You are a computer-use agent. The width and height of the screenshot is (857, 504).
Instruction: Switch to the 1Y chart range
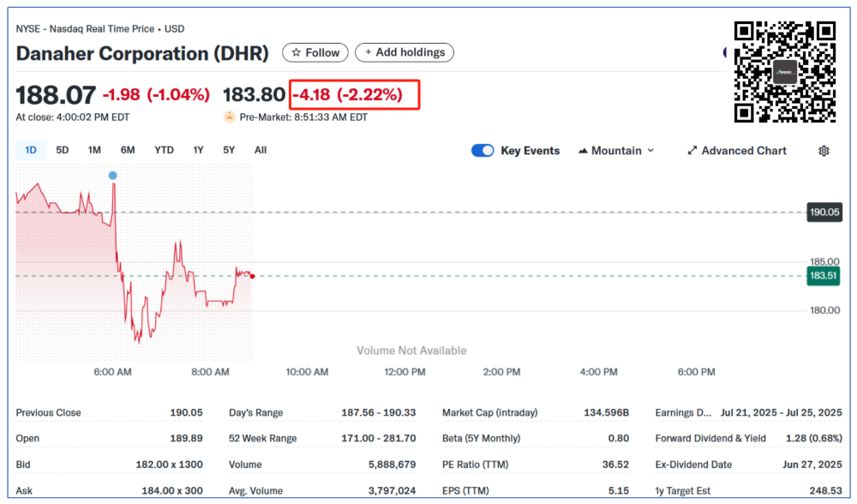tap(198, 150)
